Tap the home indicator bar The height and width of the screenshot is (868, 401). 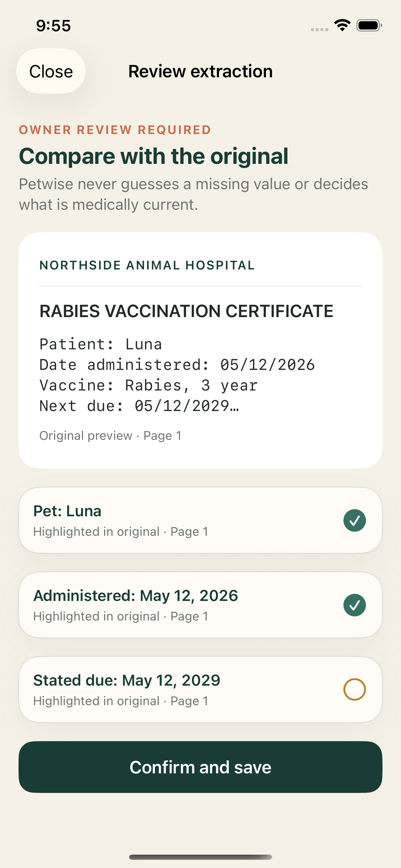(x=200, y=857)
